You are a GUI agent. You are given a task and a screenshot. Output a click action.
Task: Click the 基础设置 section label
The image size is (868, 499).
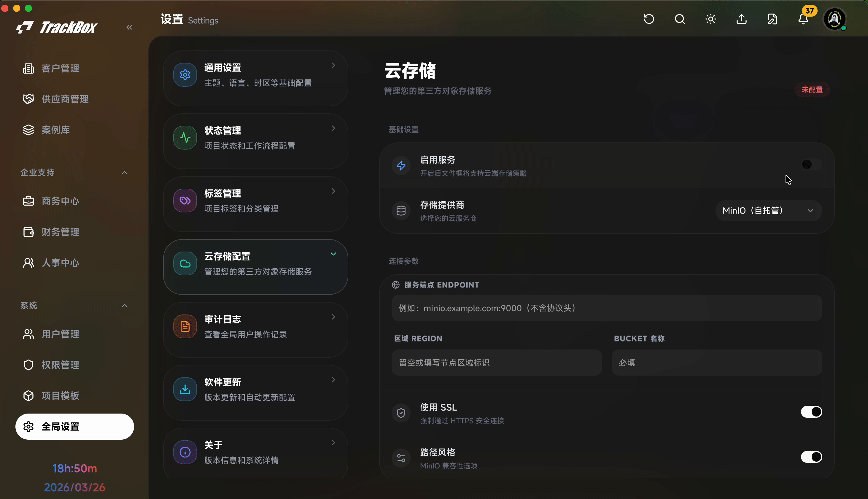point(404,130)
